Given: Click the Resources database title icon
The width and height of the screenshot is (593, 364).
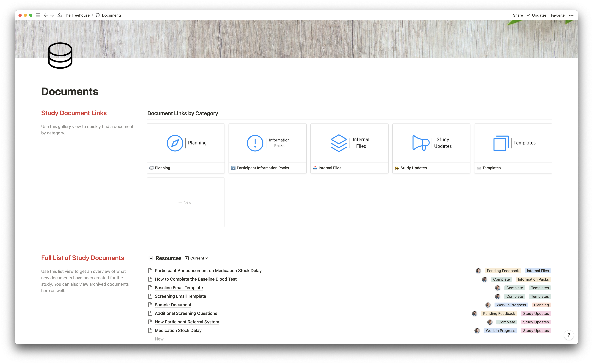Looking at the screenshot, I should (x=151, y=258).
